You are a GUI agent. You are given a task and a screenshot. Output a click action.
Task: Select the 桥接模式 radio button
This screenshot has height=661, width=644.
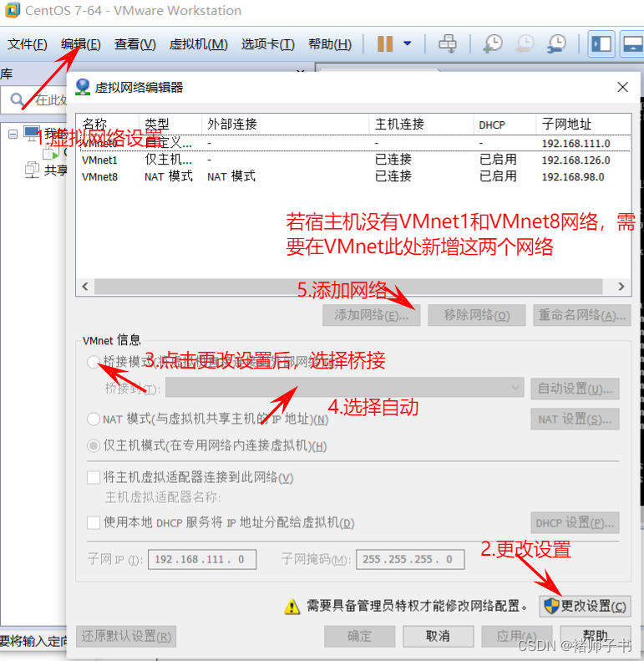pos(94,362)
